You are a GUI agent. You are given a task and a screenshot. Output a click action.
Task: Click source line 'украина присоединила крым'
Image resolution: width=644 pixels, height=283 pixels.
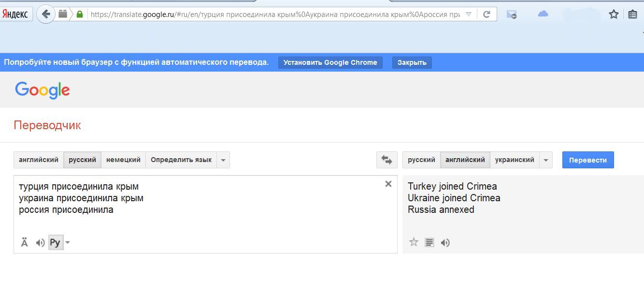81,198
